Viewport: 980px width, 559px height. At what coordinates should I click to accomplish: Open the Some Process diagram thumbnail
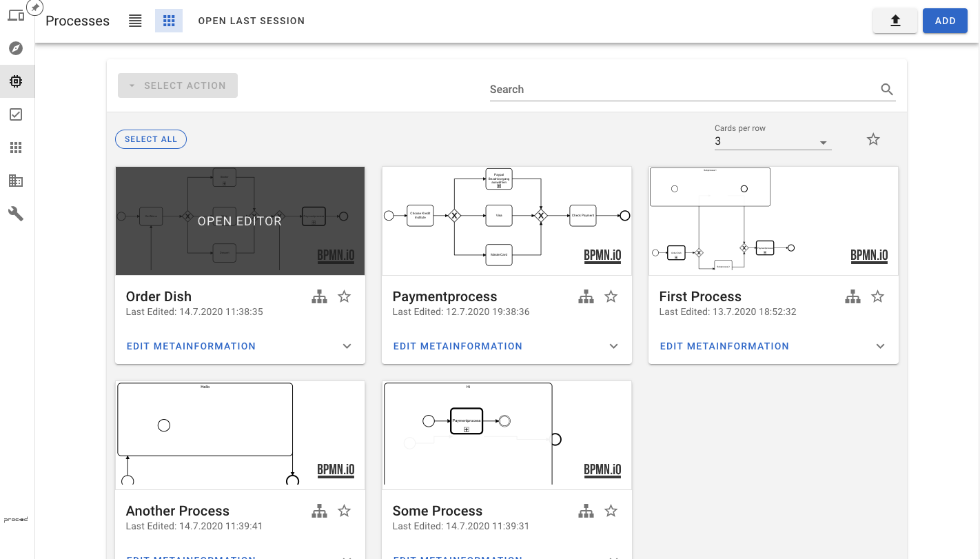[507, 436]
